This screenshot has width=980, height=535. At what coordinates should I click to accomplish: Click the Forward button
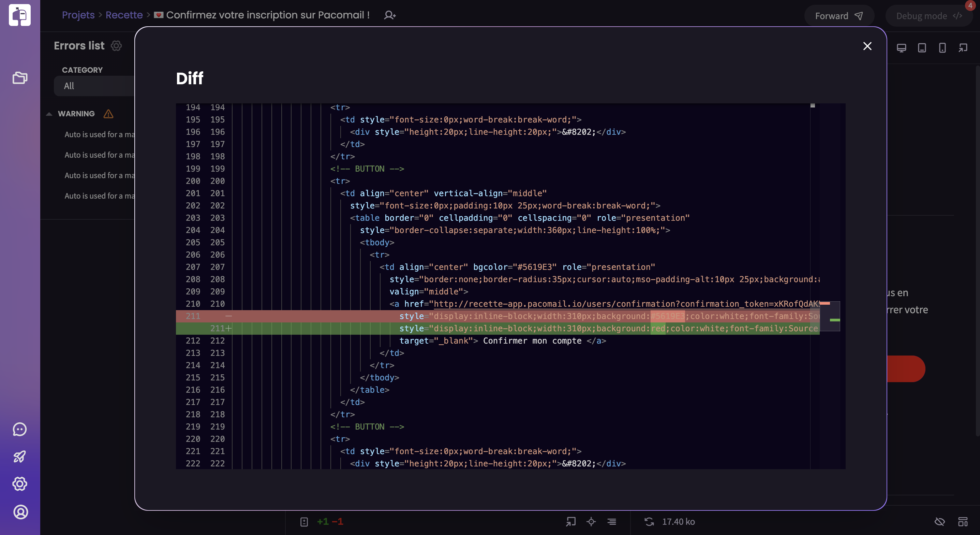[839, 16]
